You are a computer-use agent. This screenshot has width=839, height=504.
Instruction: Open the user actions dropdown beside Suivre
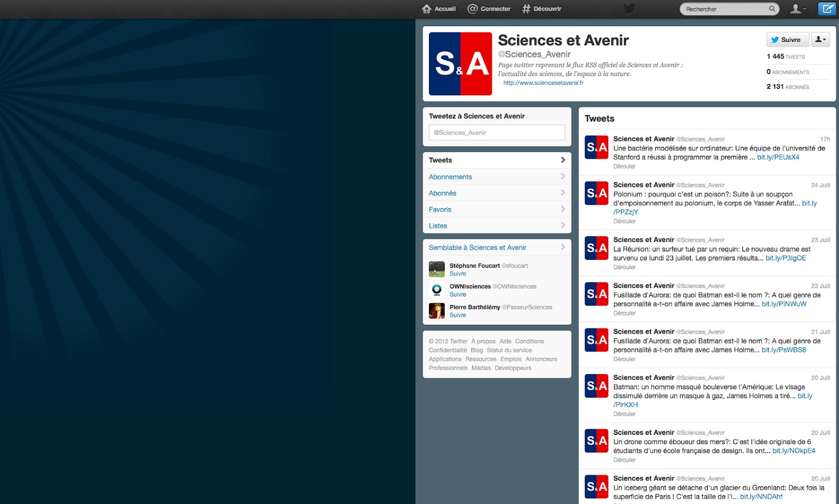pyautogui.click(x=821, y=39)
